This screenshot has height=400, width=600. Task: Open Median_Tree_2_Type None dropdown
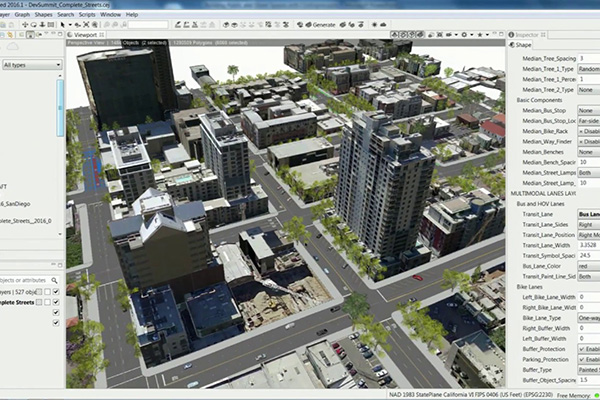coord(589,90)
